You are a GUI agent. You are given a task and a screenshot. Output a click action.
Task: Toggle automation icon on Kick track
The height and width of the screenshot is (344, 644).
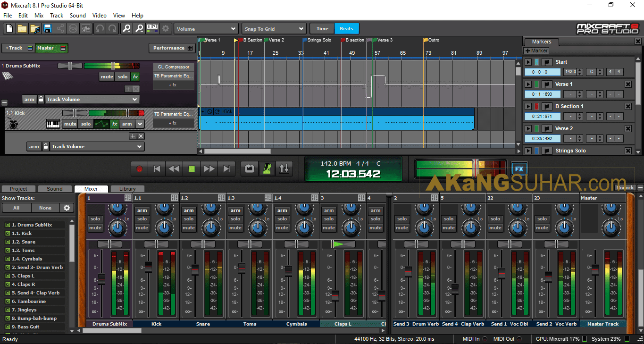coord(101,124)
